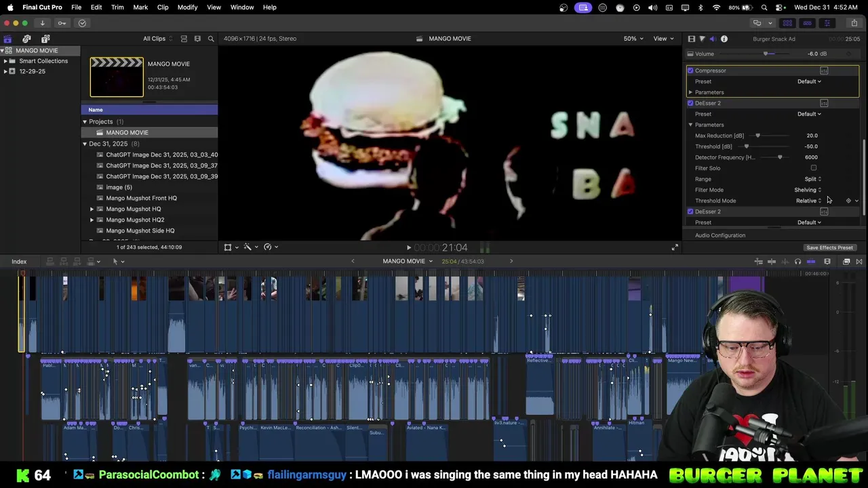
Task: Show the Libraries sidebar clapper icon
Action: 7,39
